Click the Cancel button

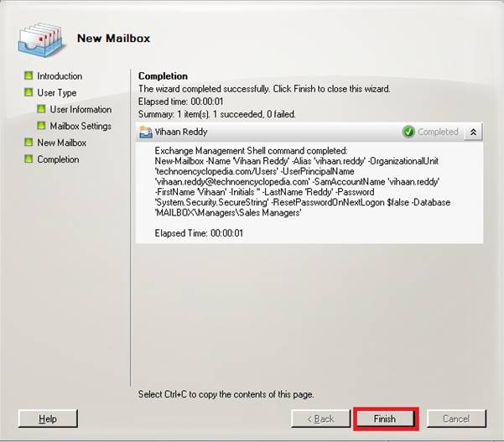coord(456,419)
